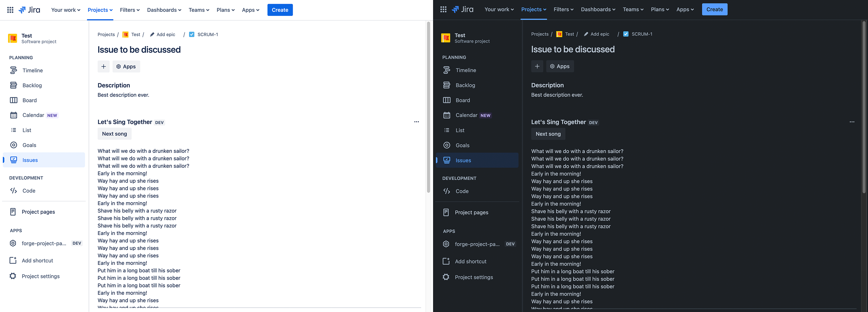Viewport: 868px width, 312px height.
Task: Click vertical scrollbar in light window
Action: pos(428,107)
